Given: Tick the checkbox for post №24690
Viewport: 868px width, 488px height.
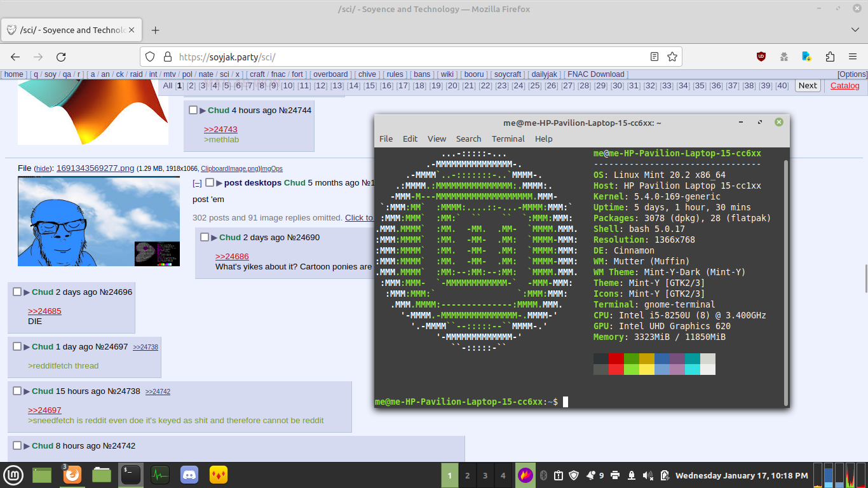Looking at the screenshot, I should coord(205,237).
